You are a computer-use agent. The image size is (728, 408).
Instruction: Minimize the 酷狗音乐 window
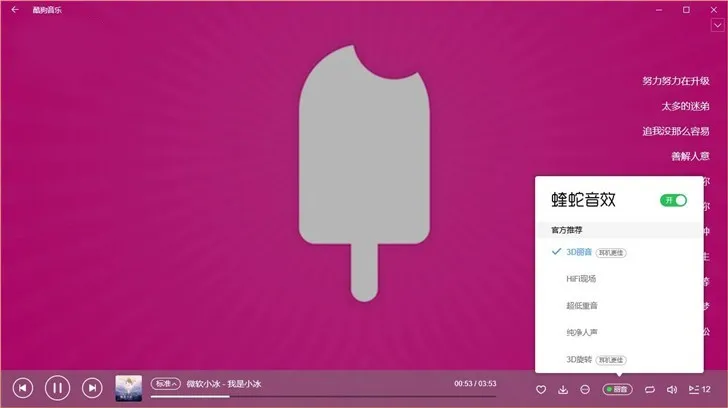pos(659,10)
